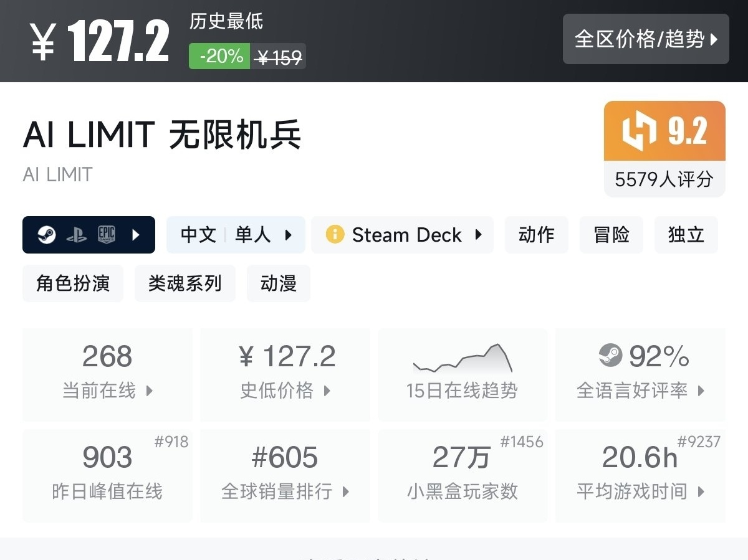The width and height of the screenshot is (748, 560).
Task: Click the yellow Steam Deck info icon
Action: (x=335, y=235)
